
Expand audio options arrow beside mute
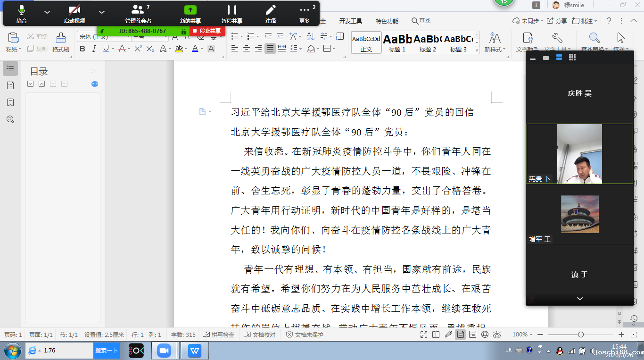(47, 12)
